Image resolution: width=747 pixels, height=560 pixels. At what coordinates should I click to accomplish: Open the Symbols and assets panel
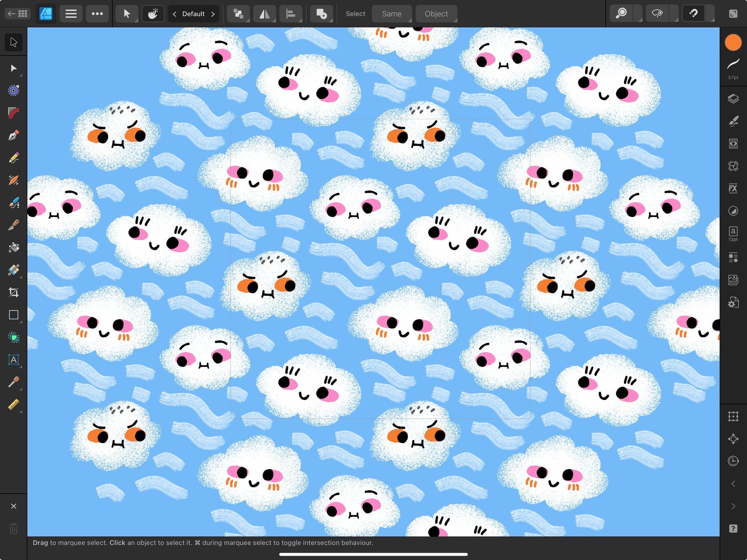733,257
